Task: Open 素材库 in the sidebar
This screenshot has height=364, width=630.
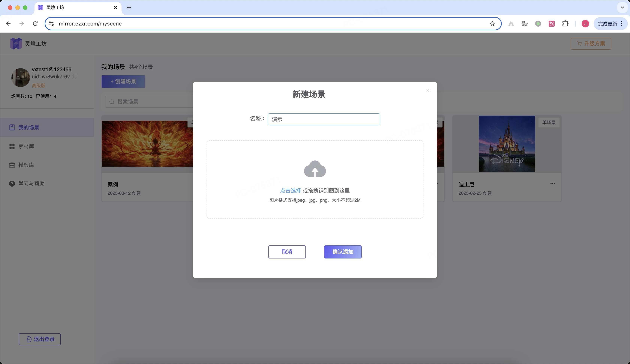Action: point(47,146)
